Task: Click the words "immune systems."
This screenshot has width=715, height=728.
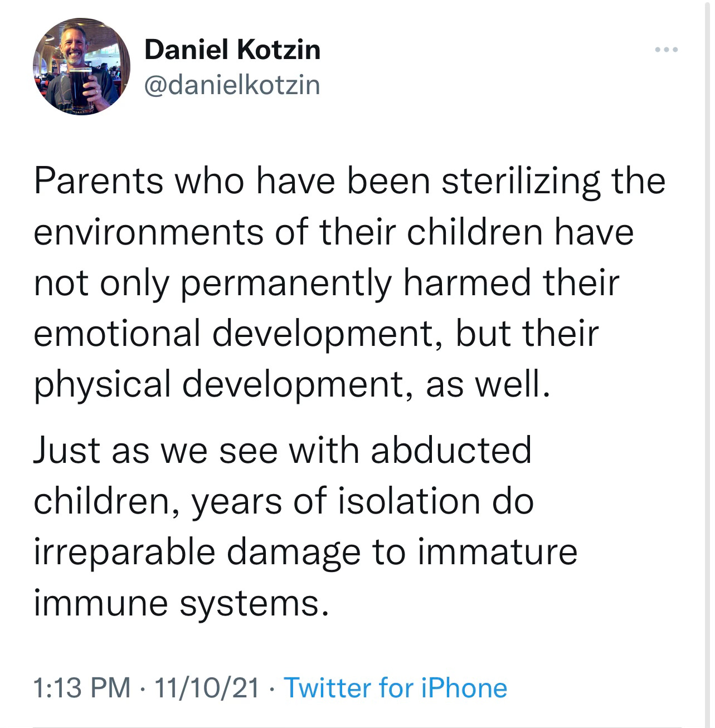Action: point(178,603)
